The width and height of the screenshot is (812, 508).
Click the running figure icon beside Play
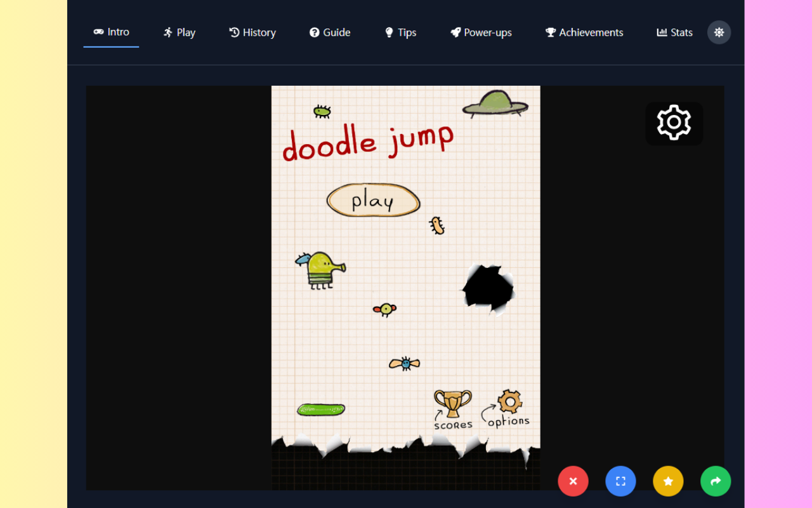[x=167, y=32]
